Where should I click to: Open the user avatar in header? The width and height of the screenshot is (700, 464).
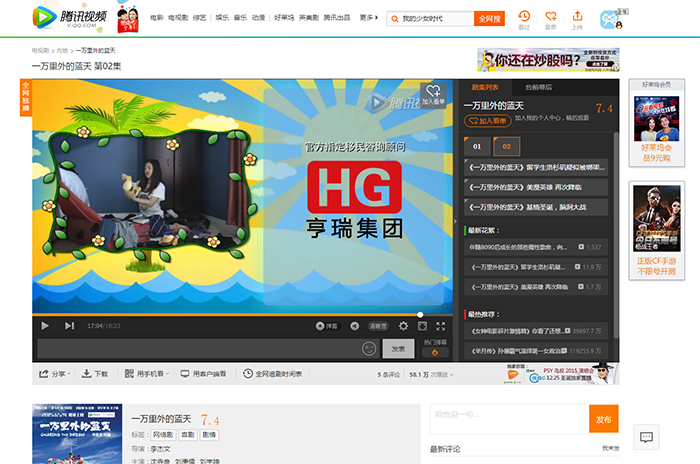(611, 20)
